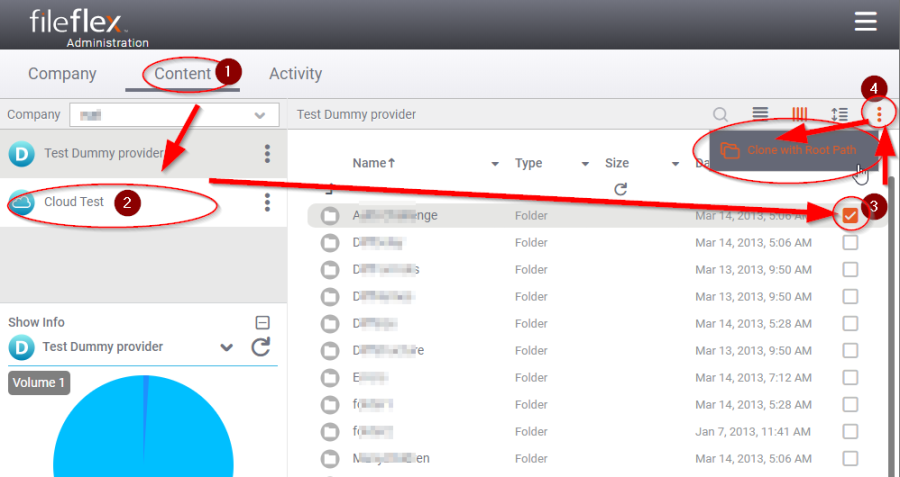Screen dimensions: 900x477
Task: Click the refresh icon below Size header
Action: pos(620,189)
